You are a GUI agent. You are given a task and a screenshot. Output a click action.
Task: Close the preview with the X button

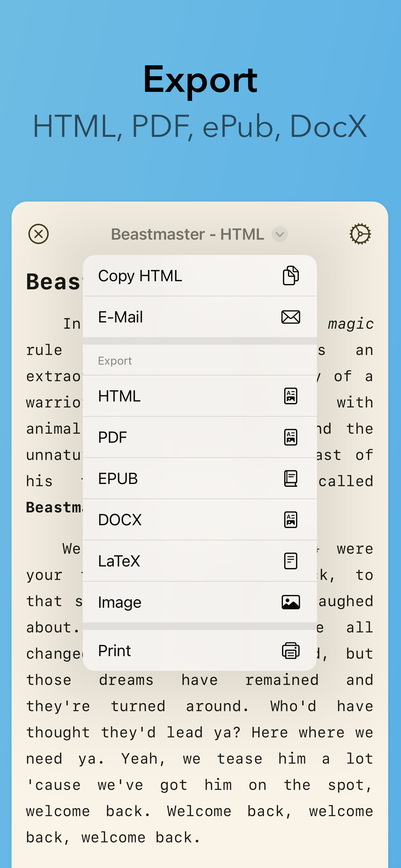[x=38, y=234]
